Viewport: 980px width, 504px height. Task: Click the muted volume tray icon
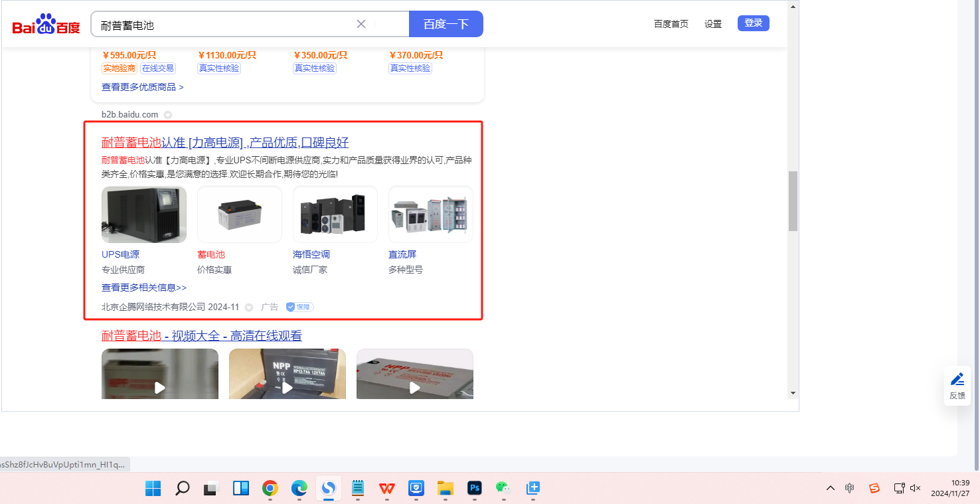[x=915, y=488]
